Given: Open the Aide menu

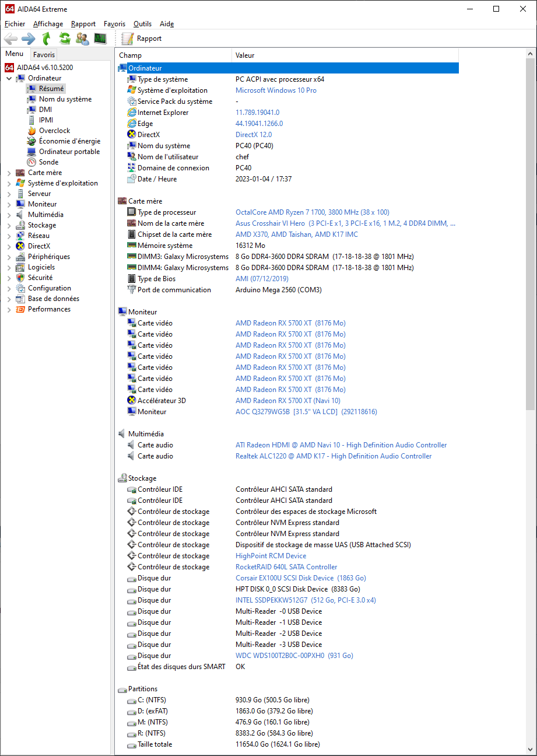Looking at the screenshot, I should click(x=167, y=24).
